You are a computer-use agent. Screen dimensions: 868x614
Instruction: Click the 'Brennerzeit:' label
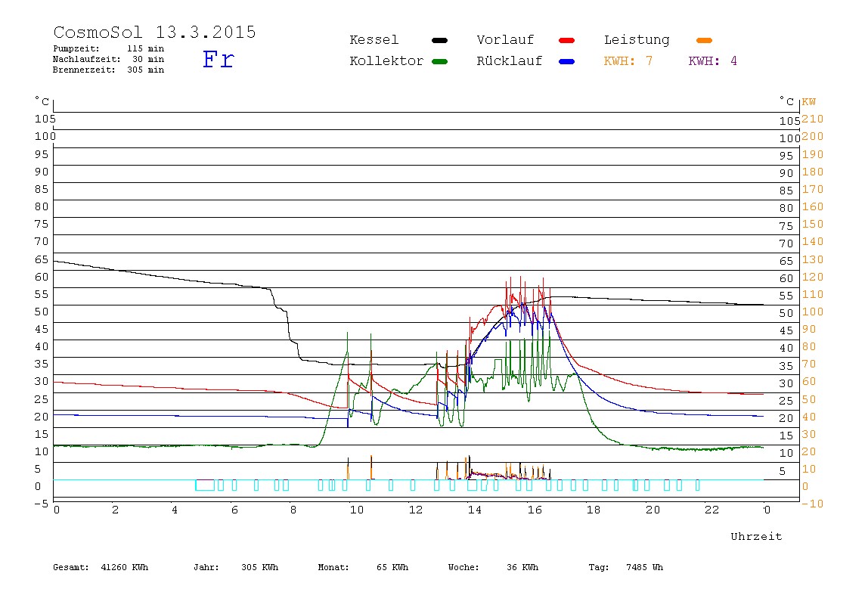(x=84, y=70)
